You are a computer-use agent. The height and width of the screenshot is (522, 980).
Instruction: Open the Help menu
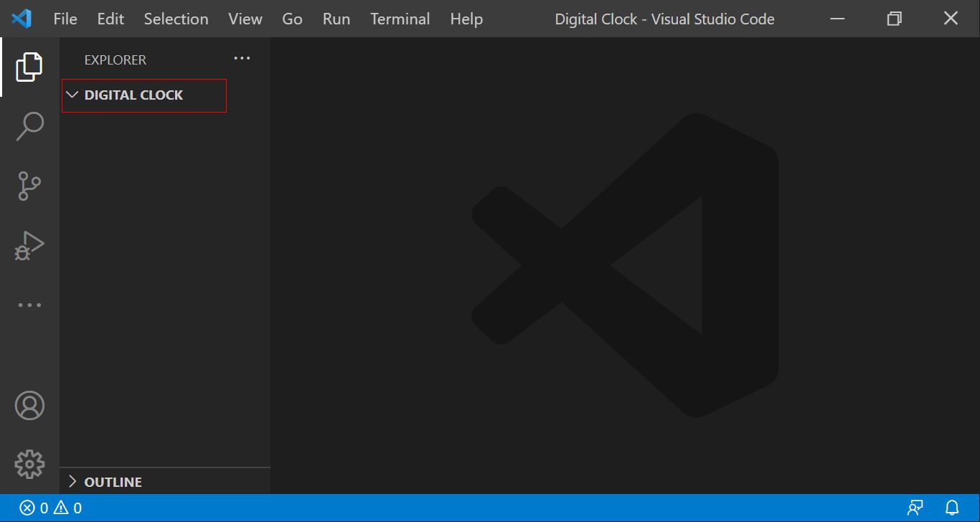tap(466, 19)
